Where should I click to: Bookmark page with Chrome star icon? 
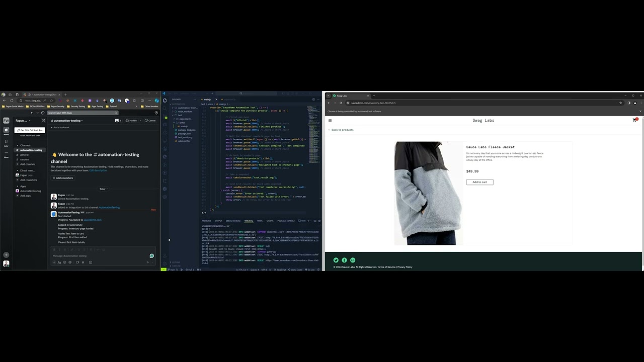(x=621, y=103)
